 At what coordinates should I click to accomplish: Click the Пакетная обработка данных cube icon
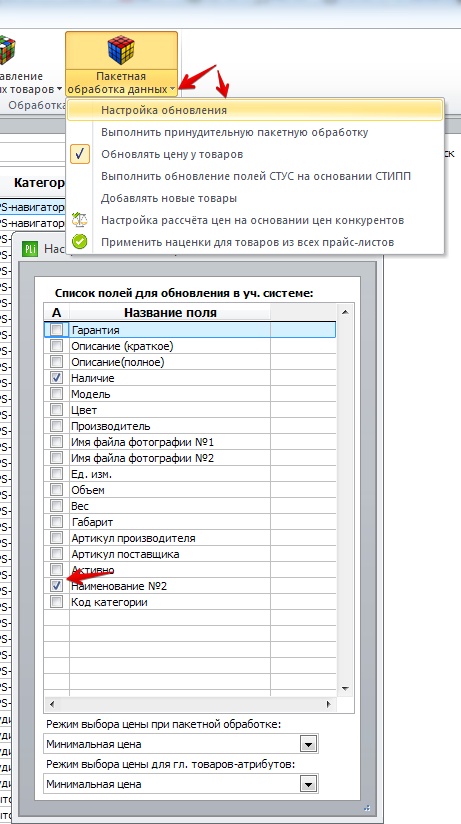(x=121, y=50)
